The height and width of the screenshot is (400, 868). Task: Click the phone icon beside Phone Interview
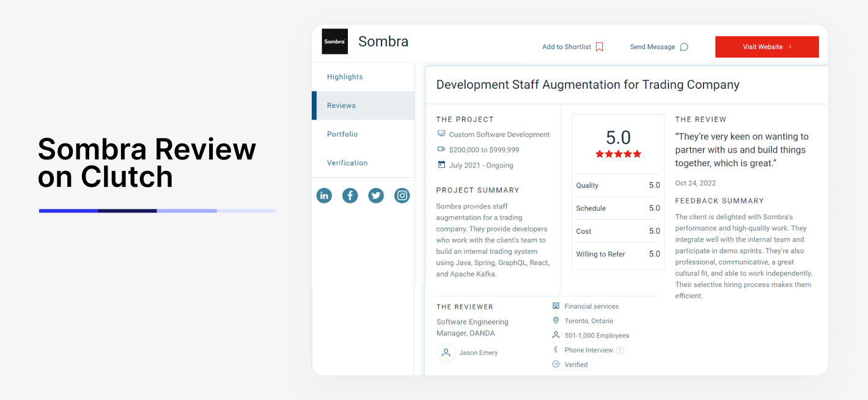(x=556, y=350)
